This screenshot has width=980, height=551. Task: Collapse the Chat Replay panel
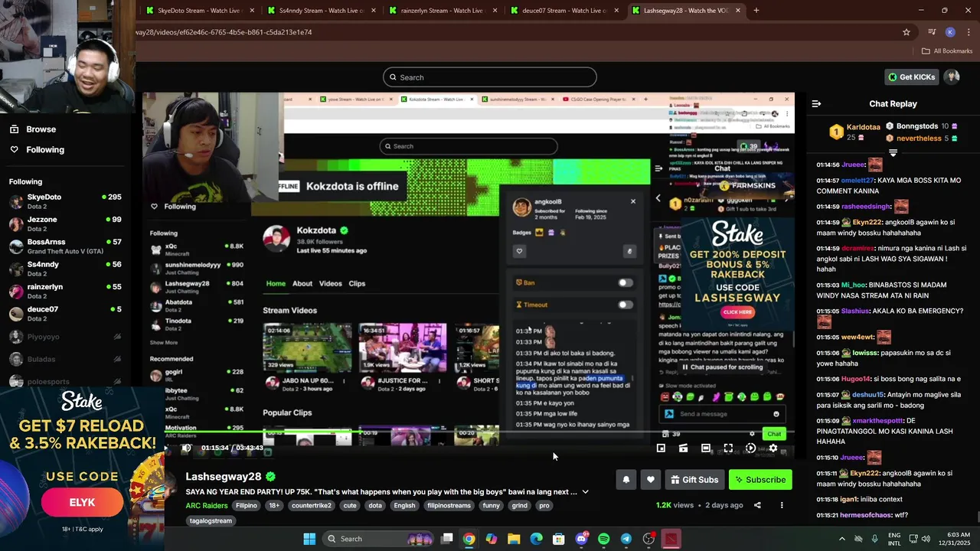point(816,104)
